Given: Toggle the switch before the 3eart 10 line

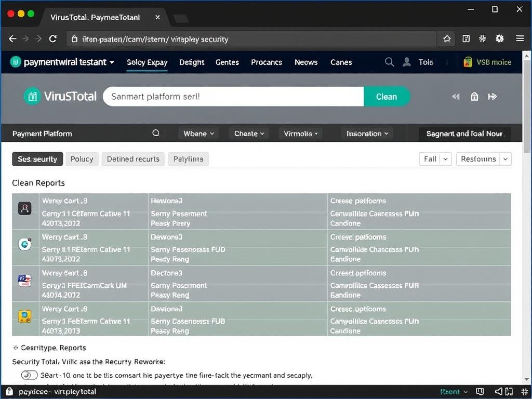Looking at the screenshot, I should tap(29, 375).
